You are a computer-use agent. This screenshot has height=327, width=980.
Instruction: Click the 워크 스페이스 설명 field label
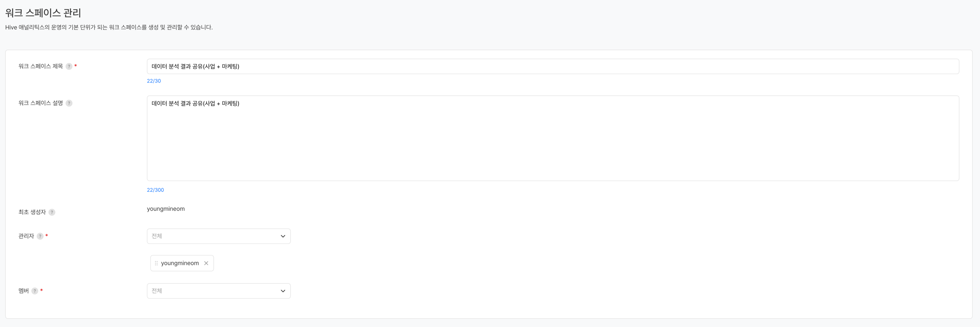(x=41, y=103)
